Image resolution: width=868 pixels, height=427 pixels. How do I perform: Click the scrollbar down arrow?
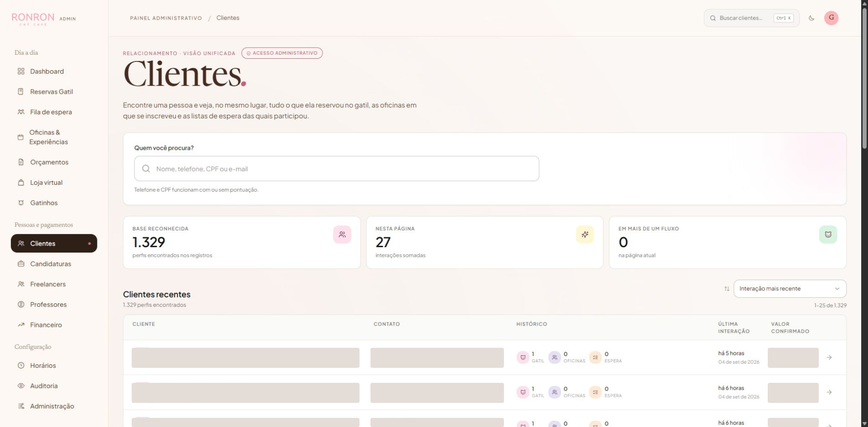pyautogui.click(x=864, y=423)
